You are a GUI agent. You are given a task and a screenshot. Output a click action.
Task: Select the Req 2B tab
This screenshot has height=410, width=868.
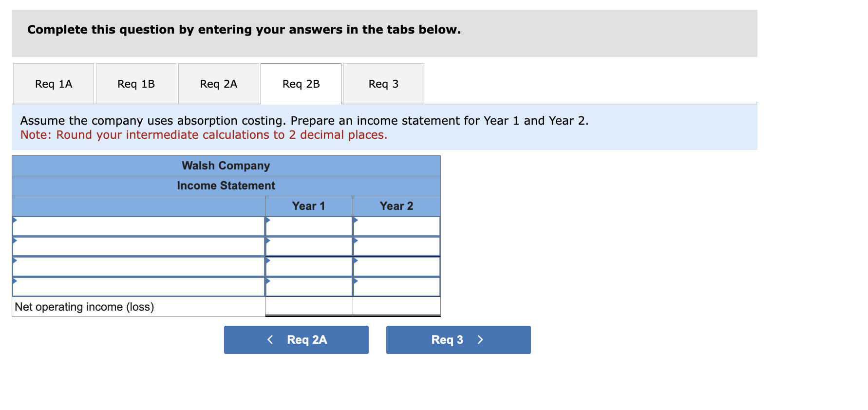coord(301,83)
